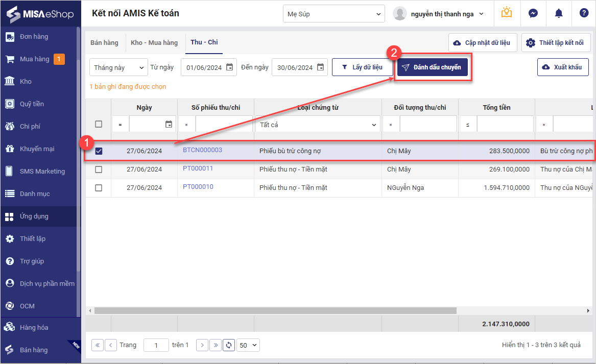This screenshot has width=596, height=364.
Task: Click the page number input field
Action: (156, 345)
